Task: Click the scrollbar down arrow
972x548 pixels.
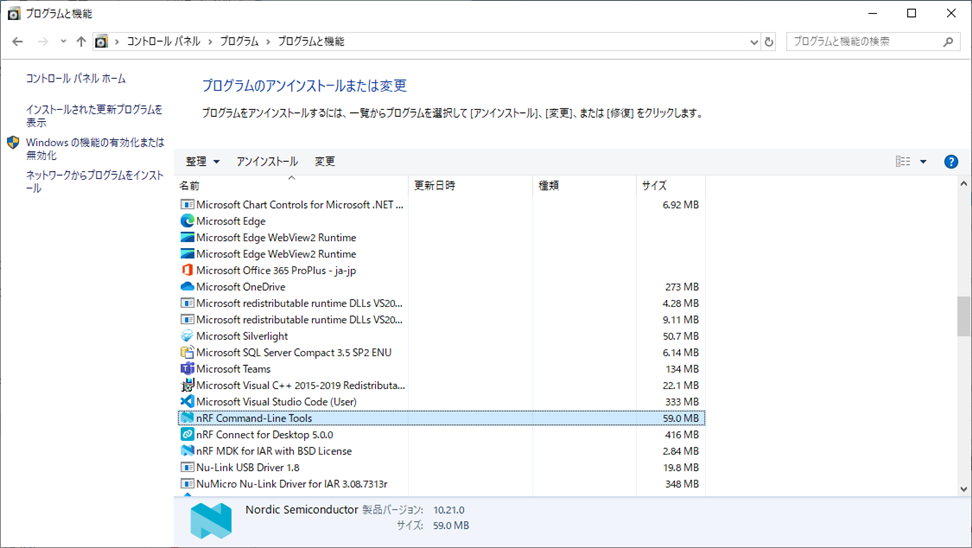Action: pyautogui.click(x=963, y=488)
